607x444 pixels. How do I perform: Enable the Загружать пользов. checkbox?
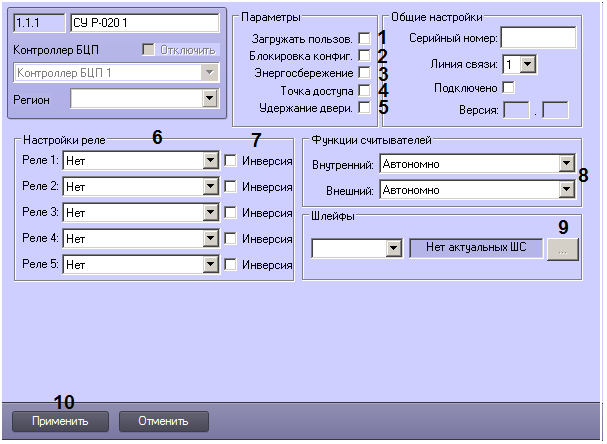pos(365,39)
